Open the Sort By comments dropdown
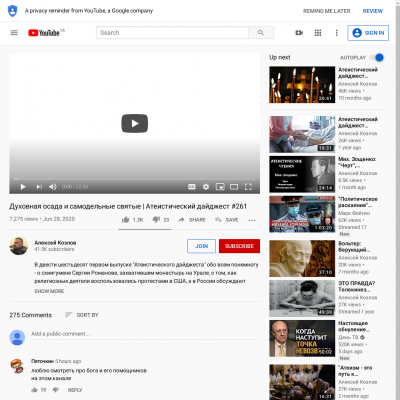This screenshot has width=400, height=400. pos(82,315)
